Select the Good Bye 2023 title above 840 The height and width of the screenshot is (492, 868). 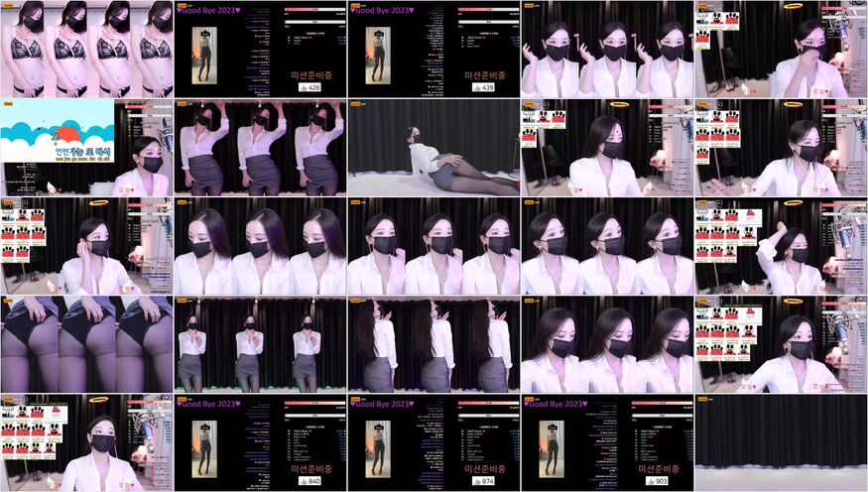coord(208,405)
